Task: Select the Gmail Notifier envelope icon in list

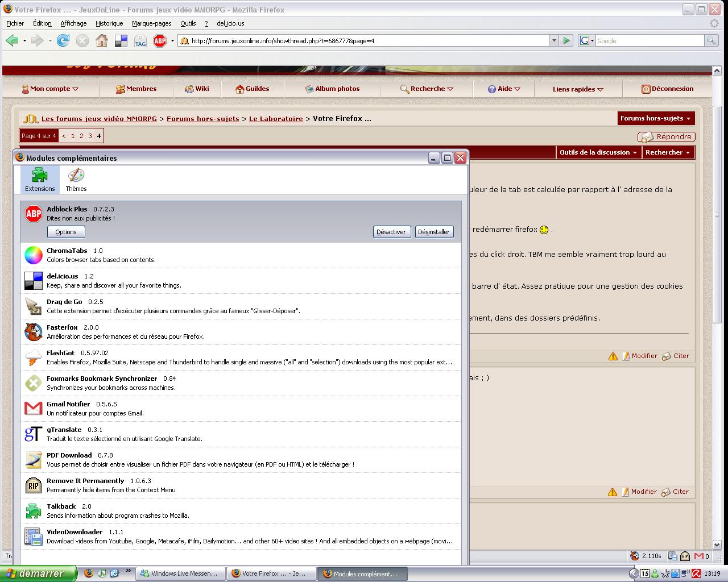Action: pyautogui.click(x=34, y=409)
